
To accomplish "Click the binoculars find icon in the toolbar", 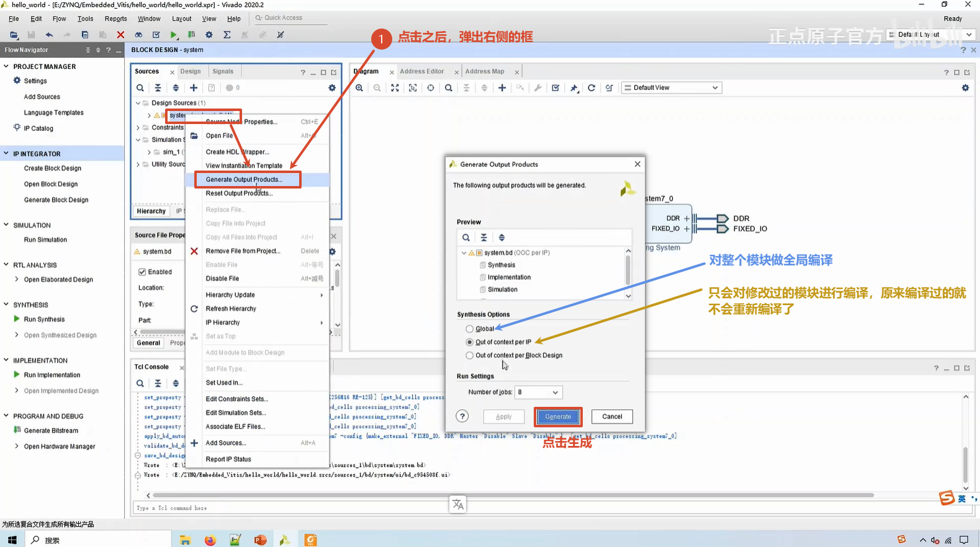I will pos(138,35).
